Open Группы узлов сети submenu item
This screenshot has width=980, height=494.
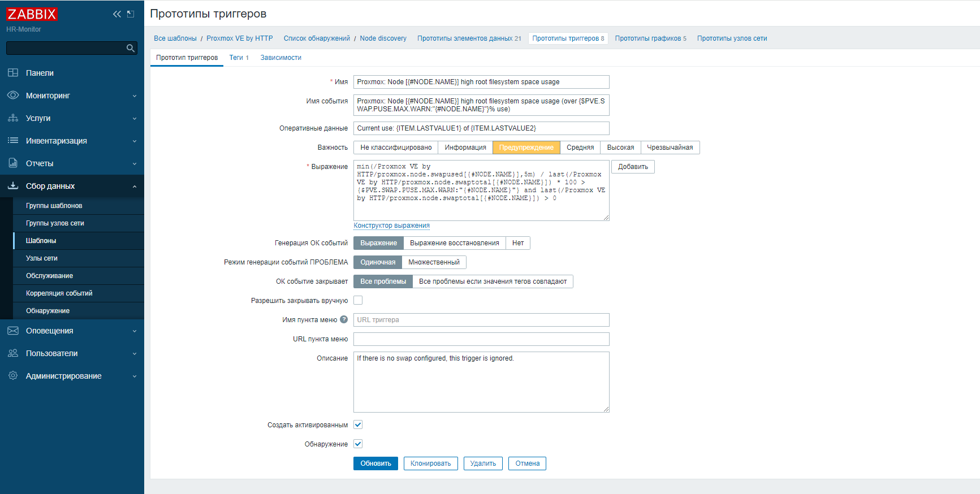(x=78, y=223)
